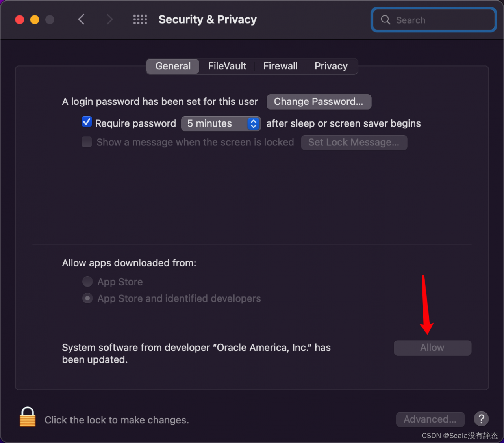Toggle the Require password checkbox
The width and height of the screenshot is (504, 443).
coord(87,122)
